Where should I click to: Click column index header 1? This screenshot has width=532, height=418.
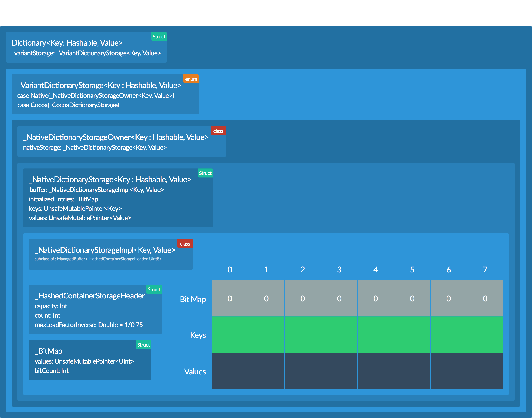pos(266,270)
